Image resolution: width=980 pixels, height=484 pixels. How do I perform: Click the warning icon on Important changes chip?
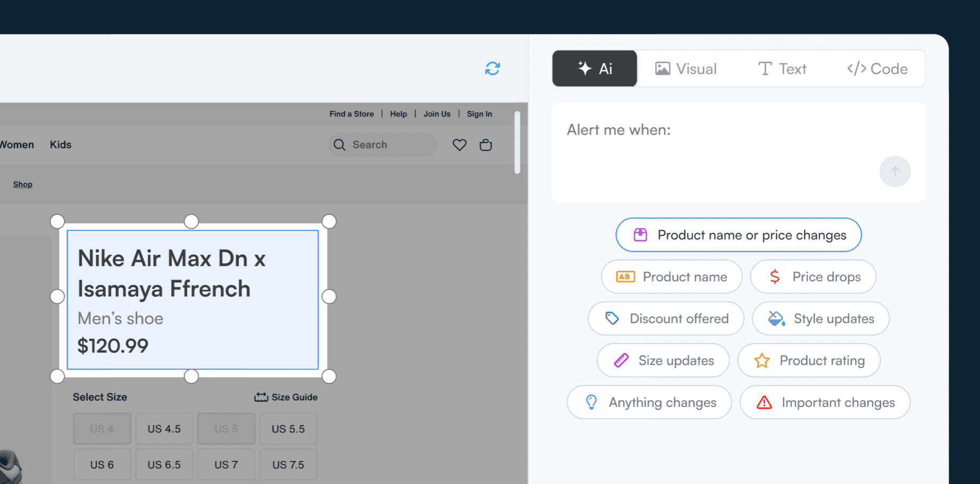tap(765, 403)
